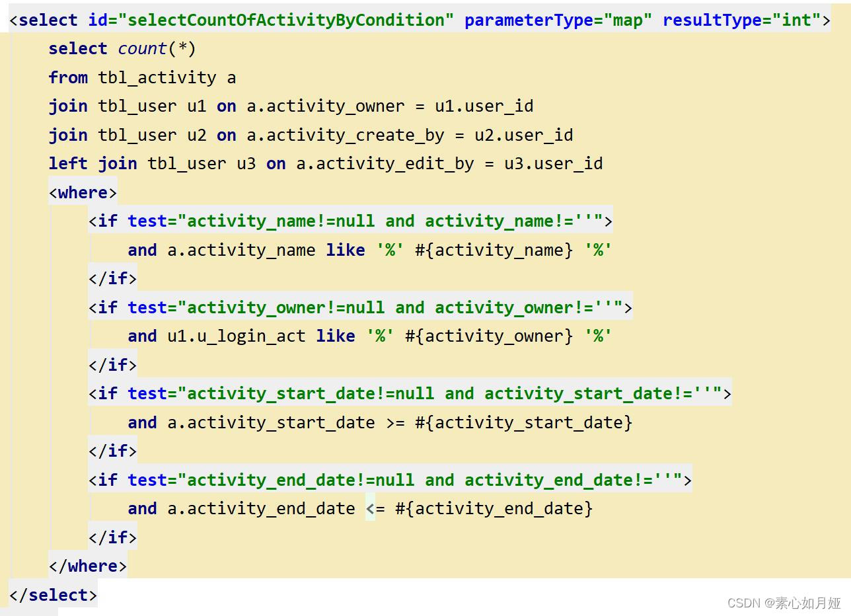Click the </if> after activity_name condition
Viewport: 851px width, 616px height.
pos(112,279)
